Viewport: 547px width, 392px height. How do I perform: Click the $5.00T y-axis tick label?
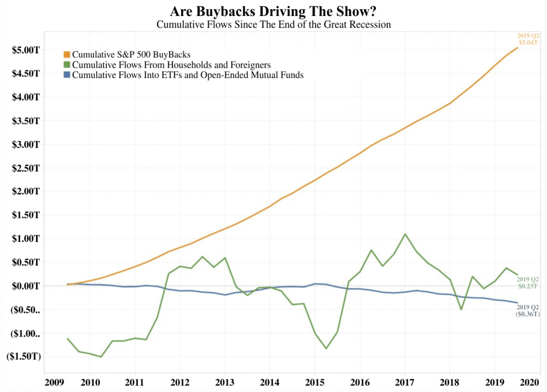[26, 50]
